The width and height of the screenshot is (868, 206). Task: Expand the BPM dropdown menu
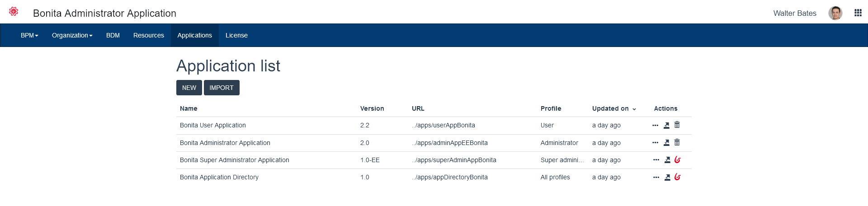tap(29, 35)
